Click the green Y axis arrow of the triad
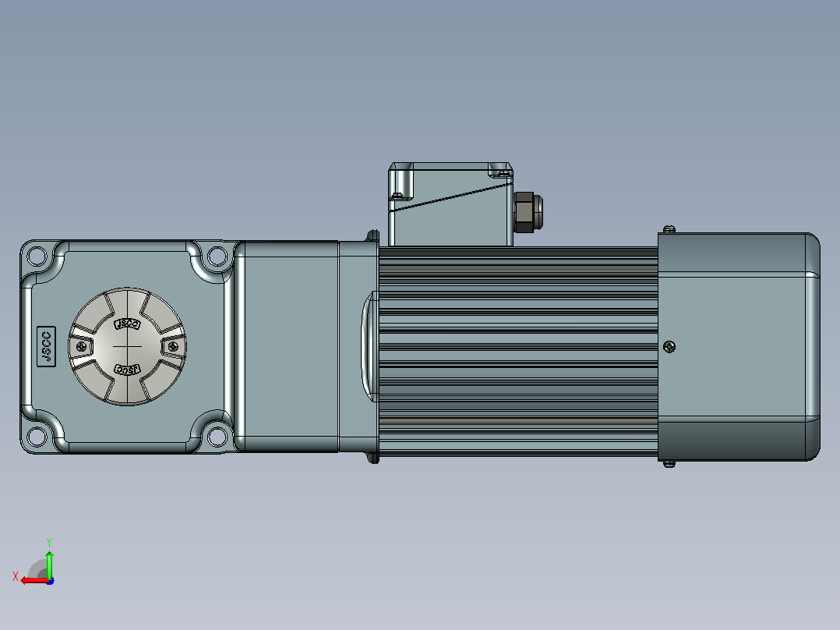This screenshot has width=840, height=630. [x=49, y=565]
